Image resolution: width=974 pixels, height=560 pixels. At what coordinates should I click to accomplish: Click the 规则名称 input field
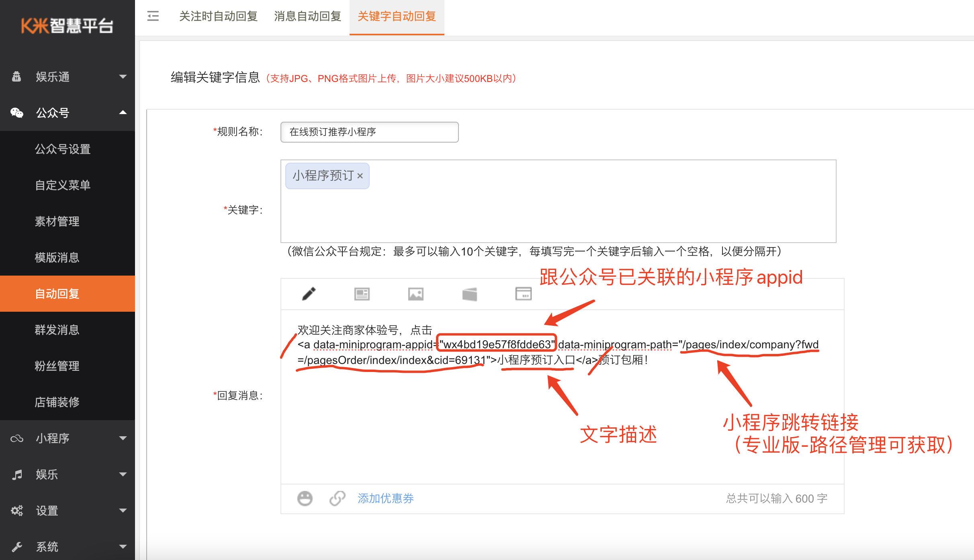(369, 132)
